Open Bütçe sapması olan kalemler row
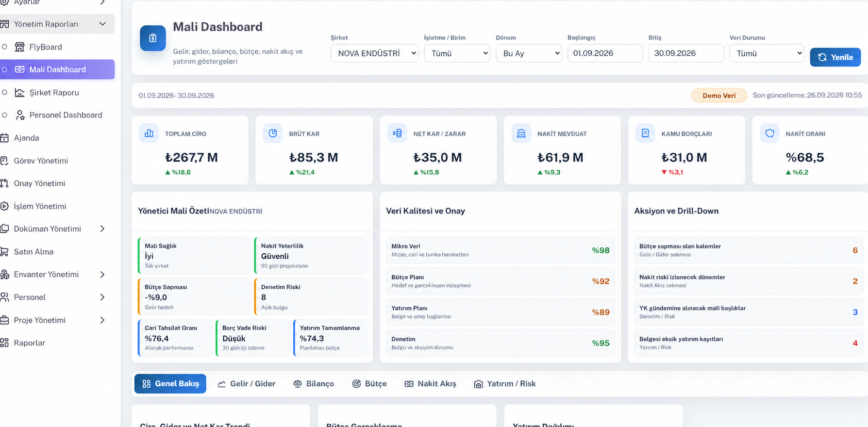This screenshot has height=427, width=868. click(748, 250)
